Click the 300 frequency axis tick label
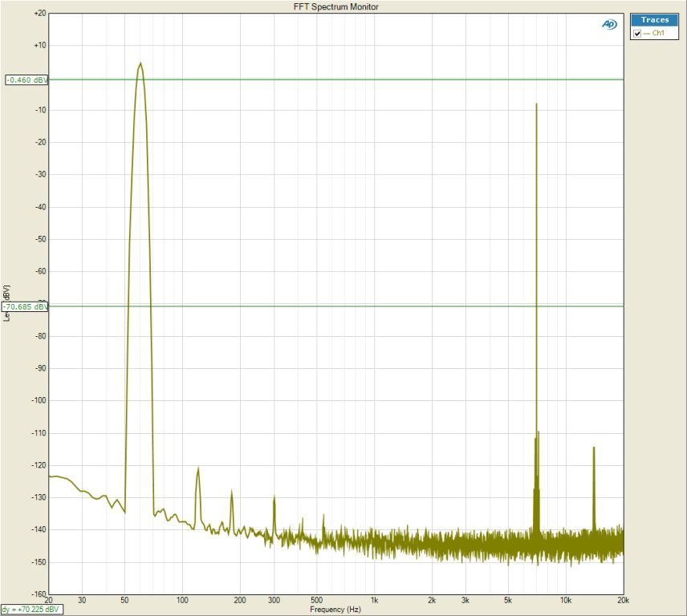This screenshot has height=616, width=687. [274, 600]
